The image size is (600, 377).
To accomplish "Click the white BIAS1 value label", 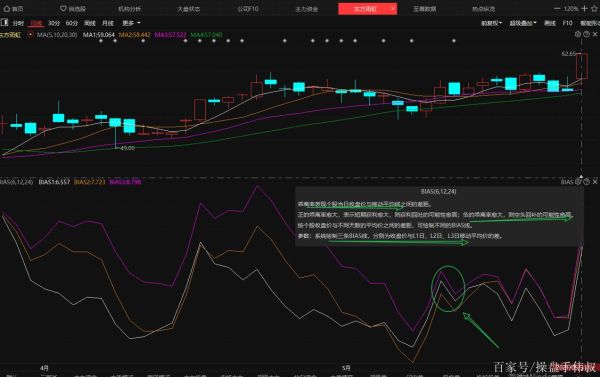I will coord(54,182).
